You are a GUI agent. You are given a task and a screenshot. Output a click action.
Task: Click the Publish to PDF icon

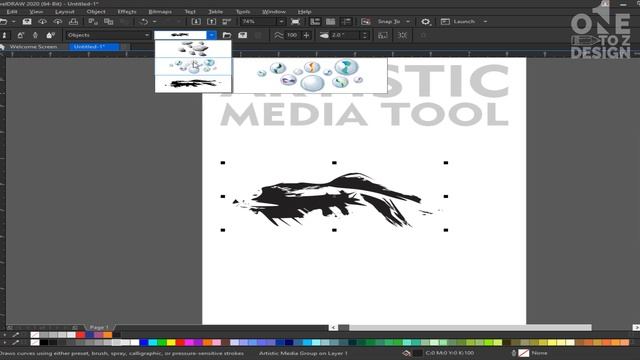click(227, 21)
